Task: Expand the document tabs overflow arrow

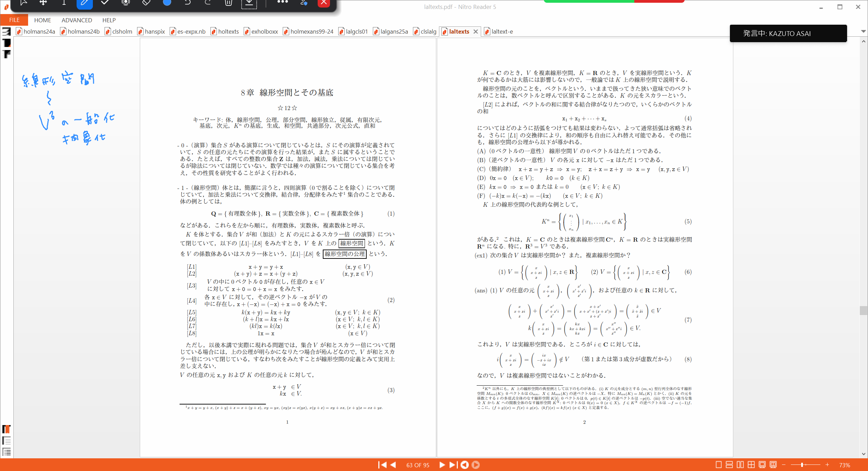Action: click(x=863, y=31)
